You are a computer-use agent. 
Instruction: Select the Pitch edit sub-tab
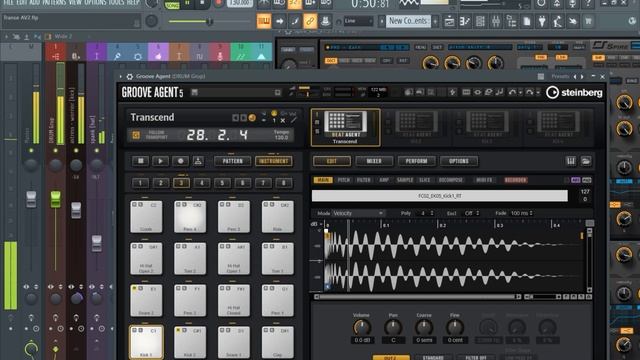(344, 180)
